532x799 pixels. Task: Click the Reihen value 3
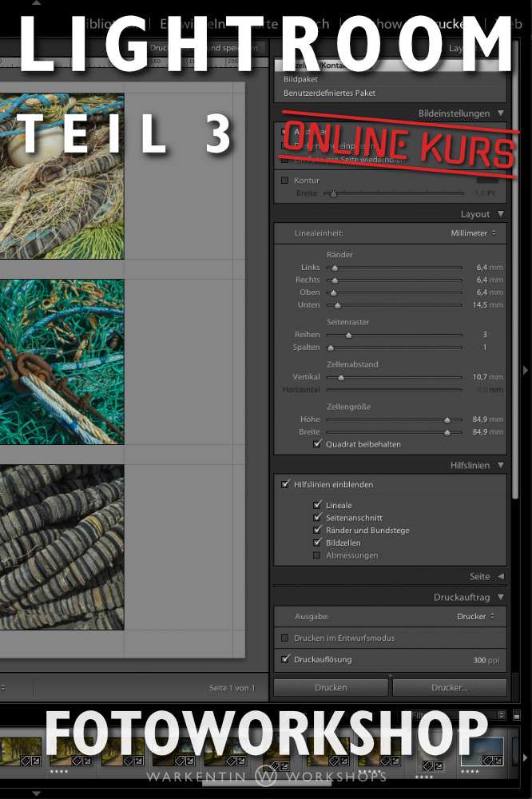pyautogui.click(x=485, y=335)
